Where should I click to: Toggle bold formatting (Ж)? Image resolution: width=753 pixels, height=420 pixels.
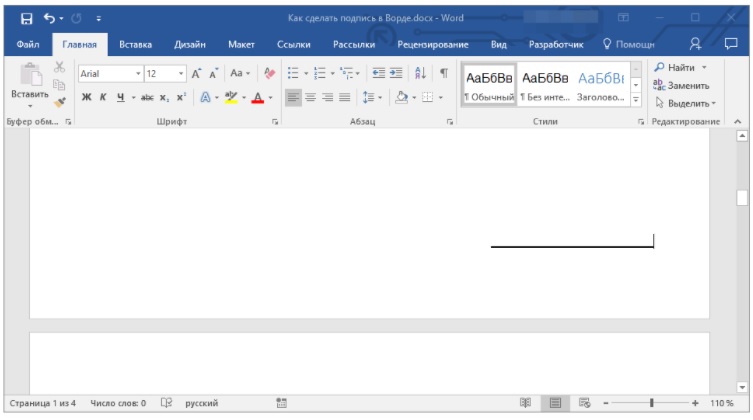[x=86, y=98]
